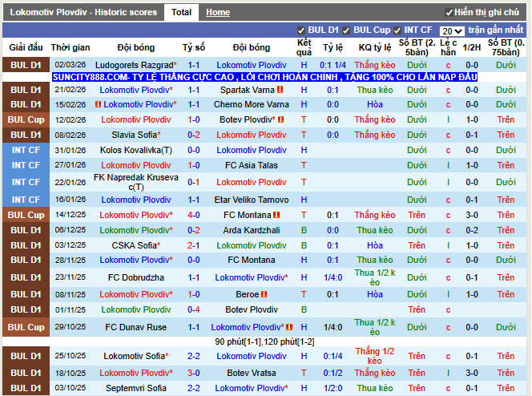The width and height of the screenshot is (532, 396).
Task: Open FC Dobrudzha team link
Action: point(136,277)
